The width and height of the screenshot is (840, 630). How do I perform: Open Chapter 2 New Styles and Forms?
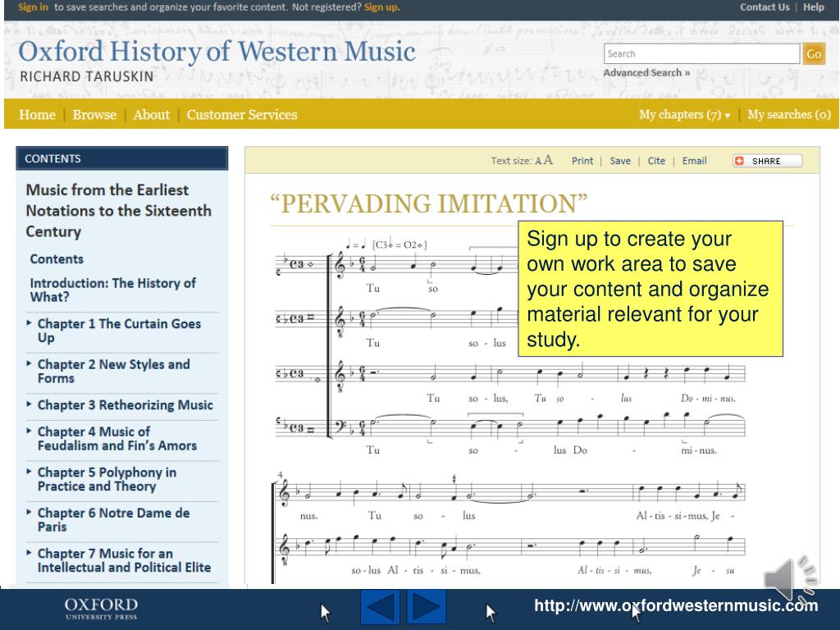point(113,372)
